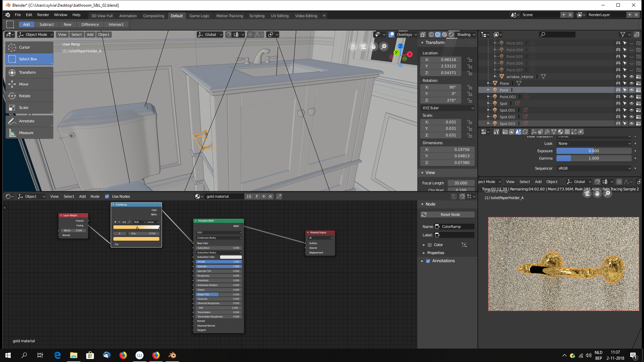The width and height of the screenshot is (644, 362).
Task: Open the Object Mode dropdown
Action: click(x=36, y=35)
